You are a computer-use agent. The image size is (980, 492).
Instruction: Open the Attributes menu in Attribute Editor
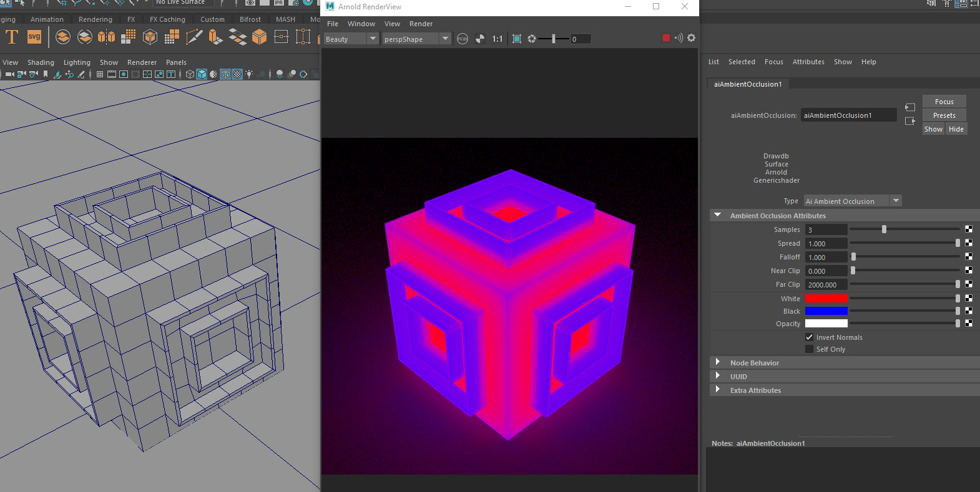tap(808, 62)
